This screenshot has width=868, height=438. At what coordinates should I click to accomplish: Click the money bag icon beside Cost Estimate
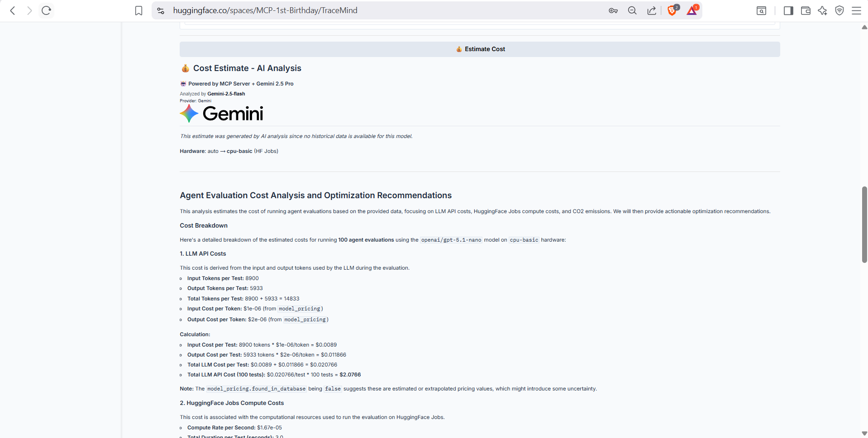tap(185, 68)
